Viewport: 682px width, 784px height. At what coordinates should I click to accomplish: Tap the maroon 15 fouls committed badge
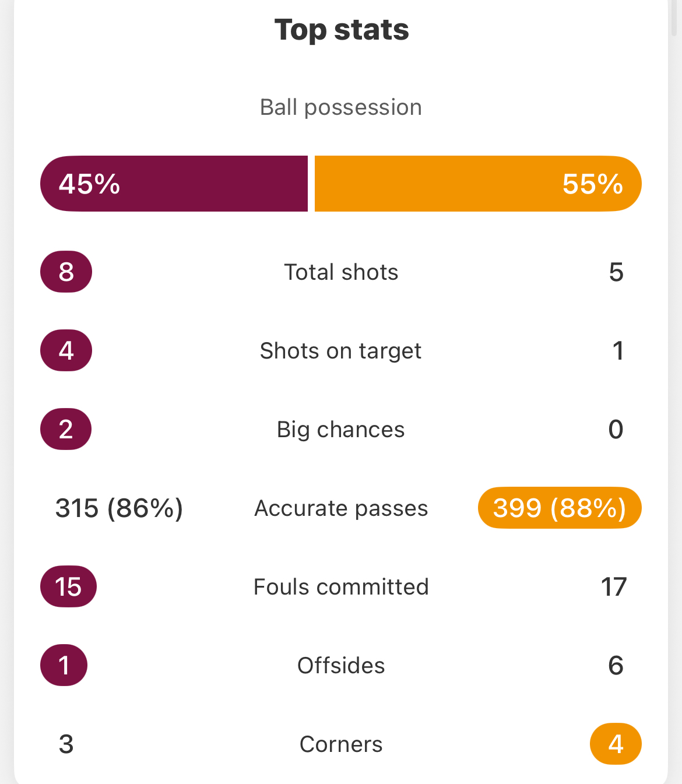pos(68,586)
